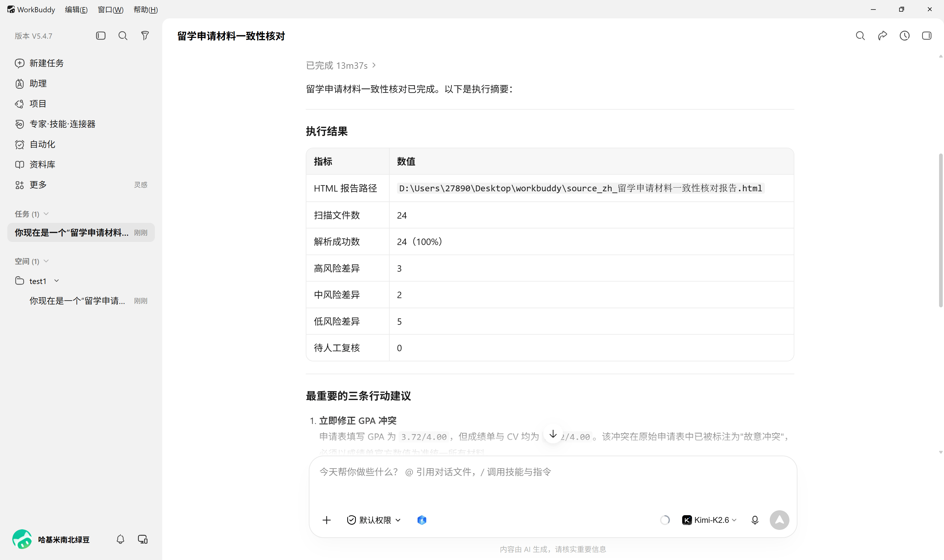Show 更多 options
Viewport: 944px width, 560px height.
point(31,185)
